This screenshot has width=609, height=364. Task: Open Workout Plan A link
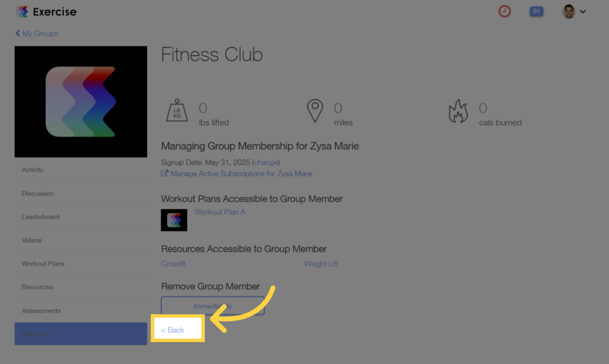click(x=220, y=212)
